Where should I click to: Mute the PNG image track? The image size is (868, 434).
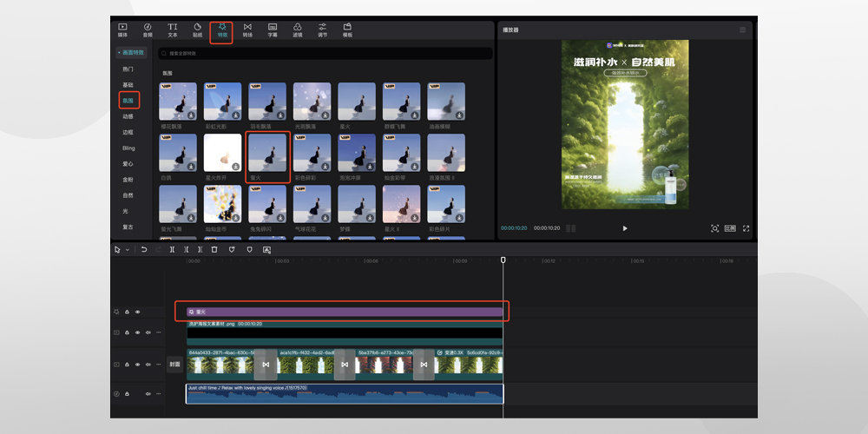[x=148, y=332]
